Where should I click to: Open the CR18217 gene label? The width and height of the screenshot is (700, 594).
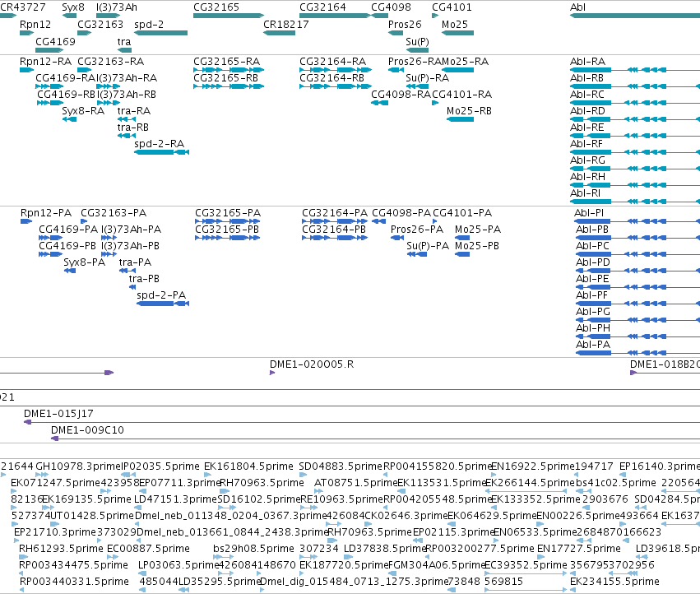[285, 25]
